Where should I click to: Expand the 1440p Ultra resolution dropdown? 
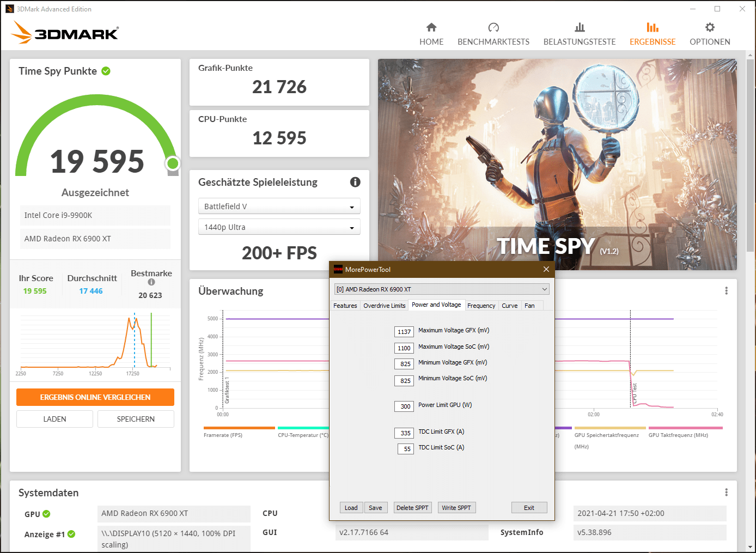click(279, 227)
